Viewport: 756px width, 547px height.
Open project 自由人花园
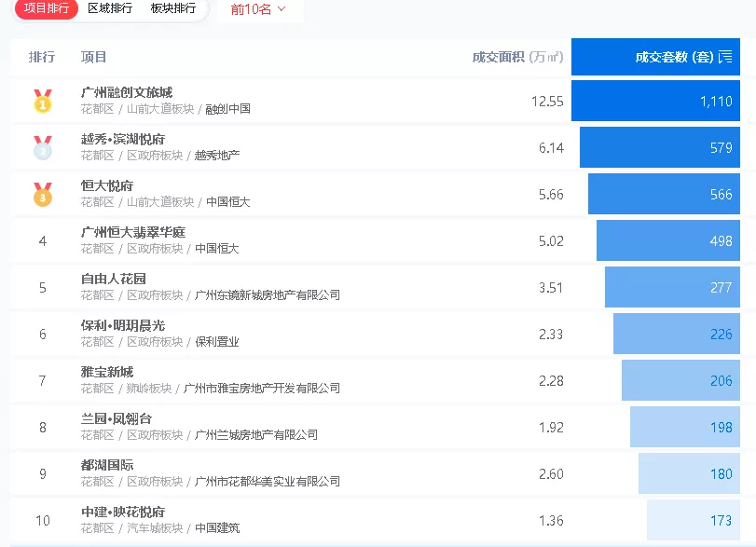click(x=114, y=279)
